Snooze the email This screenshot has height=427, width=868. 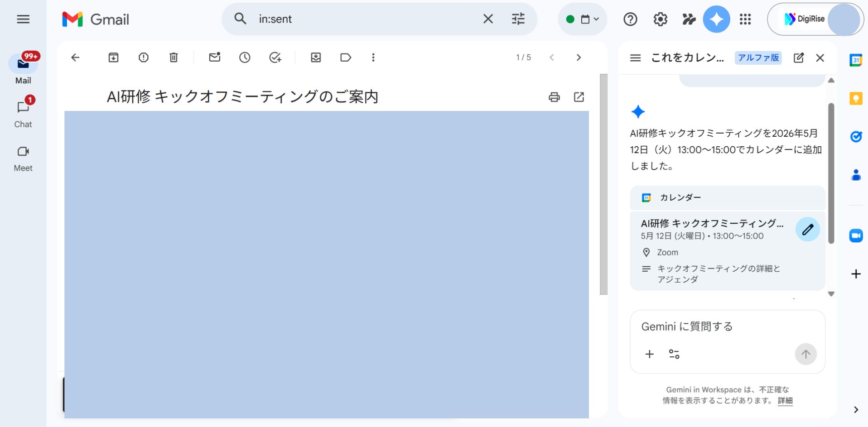245,58
